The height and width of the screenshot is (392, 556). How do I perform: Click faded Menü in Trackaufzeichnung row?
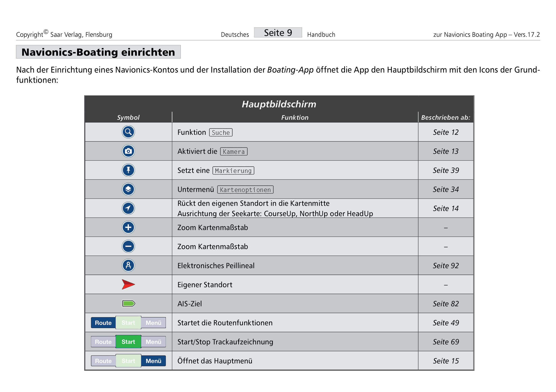click(154, 342)
